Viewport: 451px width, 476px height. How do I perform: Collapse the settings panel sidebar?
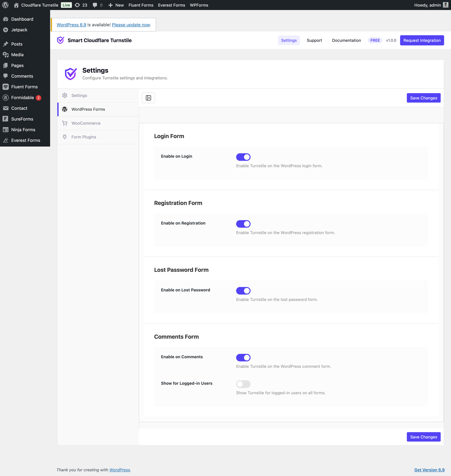148,98
